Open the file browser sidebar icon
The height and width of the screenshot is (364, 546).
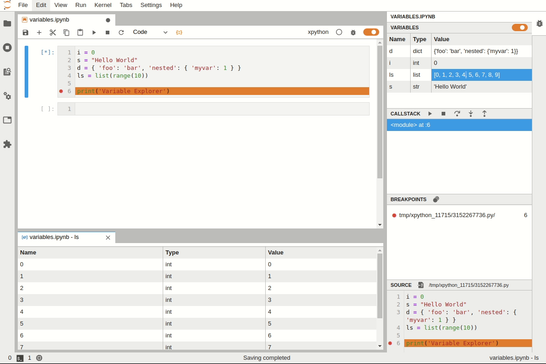pyautogui.click(x=7, y=23)
